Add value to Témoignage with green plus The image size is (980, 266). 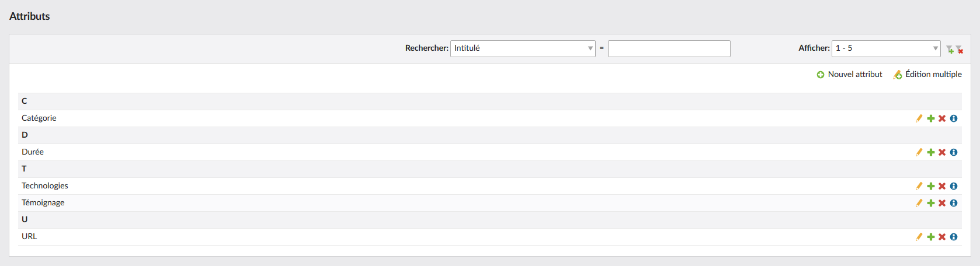[x=931, y=203]
